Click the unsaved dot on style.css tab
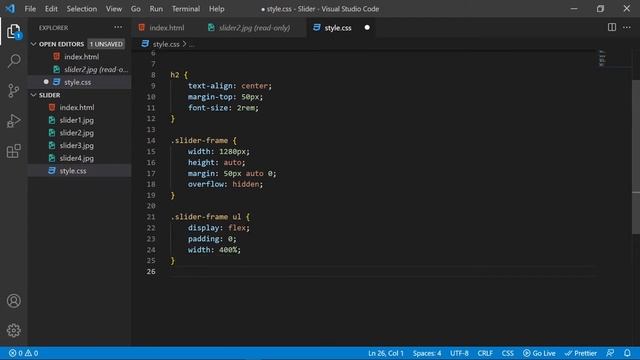Screen dimensions: 640x360 coord(367,27)
